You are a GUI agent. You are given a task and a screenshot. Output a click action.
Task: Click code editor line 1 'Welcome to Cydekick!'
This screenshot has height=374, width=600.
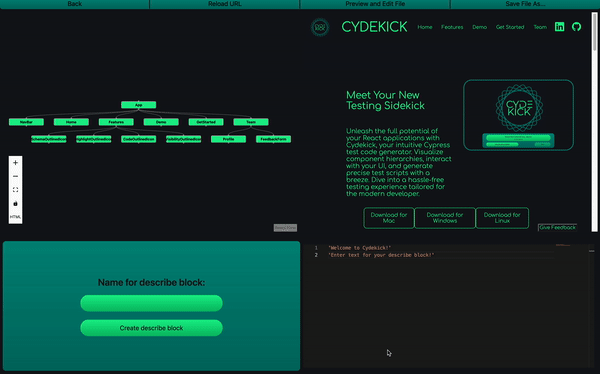point(360,248)
